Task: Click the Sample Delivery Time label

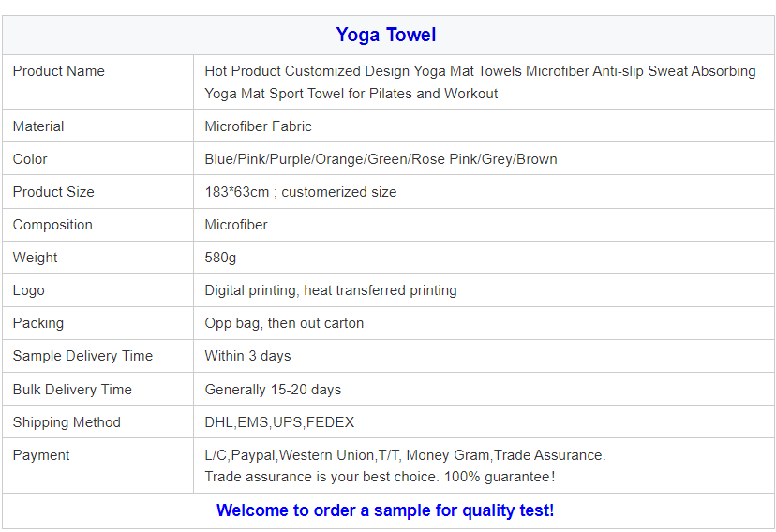Action: pos(82,356)
